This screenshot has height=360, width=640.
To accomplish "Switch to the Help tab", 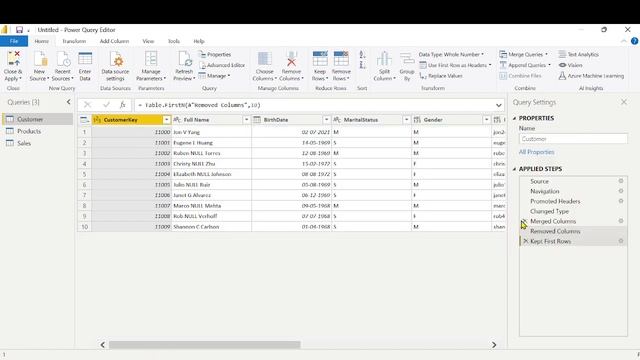I will (x=199, y=41).
